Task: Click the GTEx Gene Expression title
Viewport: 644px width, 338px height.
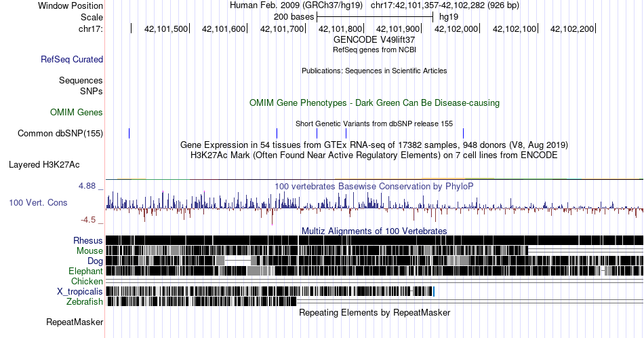Action: [374, 145]
